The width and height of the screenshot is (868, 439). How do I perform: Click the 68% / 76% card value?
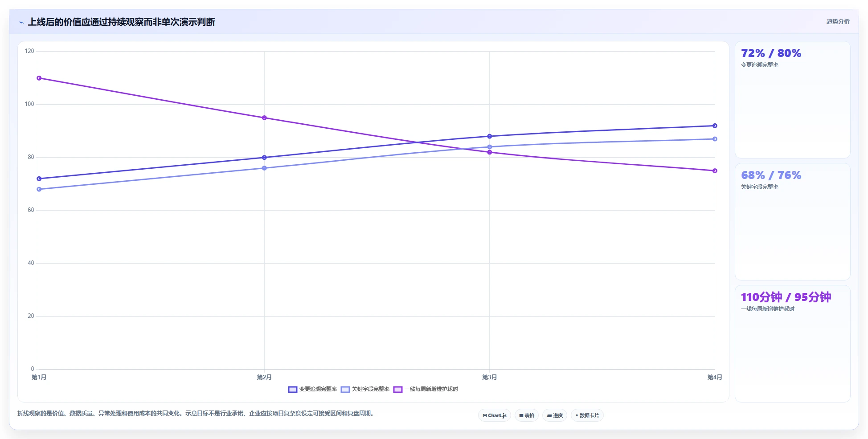pos(771,175)
